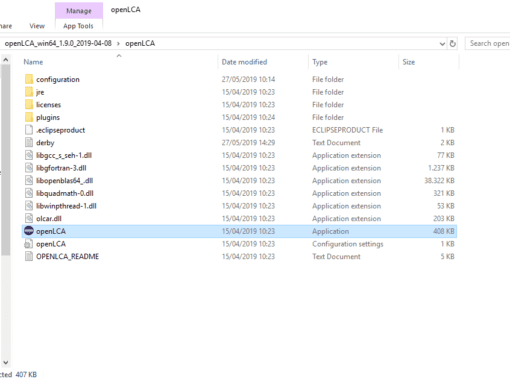Select the libgcc_s_seh-1.dll file icon
This screenshot has height=382, width=510.
pos(29,155)
